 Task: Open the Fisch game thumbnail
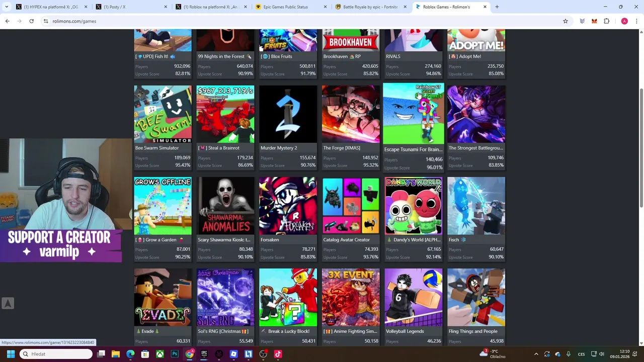point(476,206)
